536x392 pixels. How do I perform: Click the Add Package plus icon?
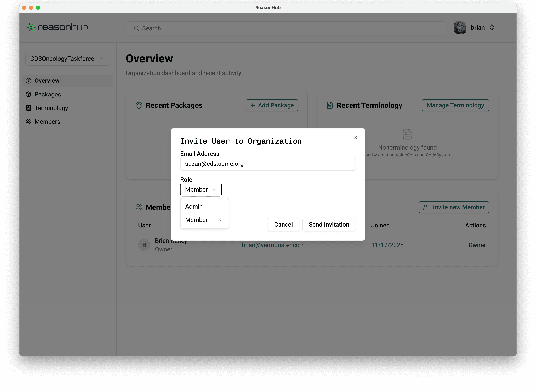[253, 105]
